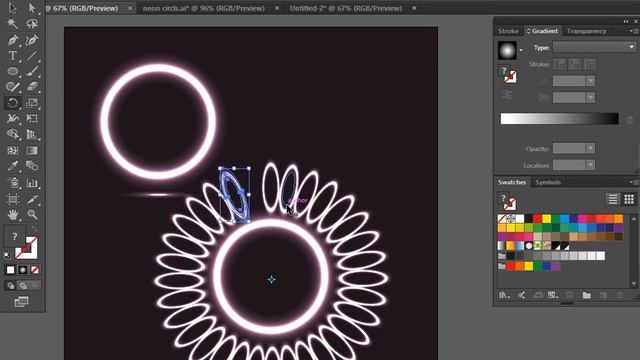Screen dimensions: 640x360
Task: Select the Type tool
Action: (13, 55)
